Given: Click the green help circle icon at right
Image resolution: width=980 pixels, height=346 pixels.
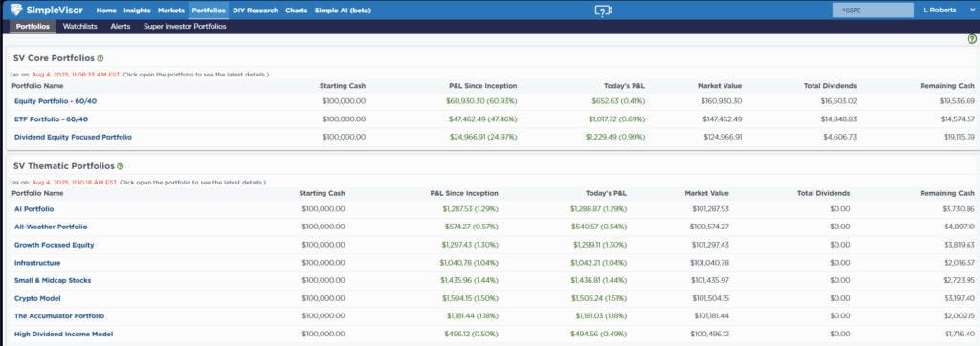Looking at the screenshot, I should tap(972, 39).
